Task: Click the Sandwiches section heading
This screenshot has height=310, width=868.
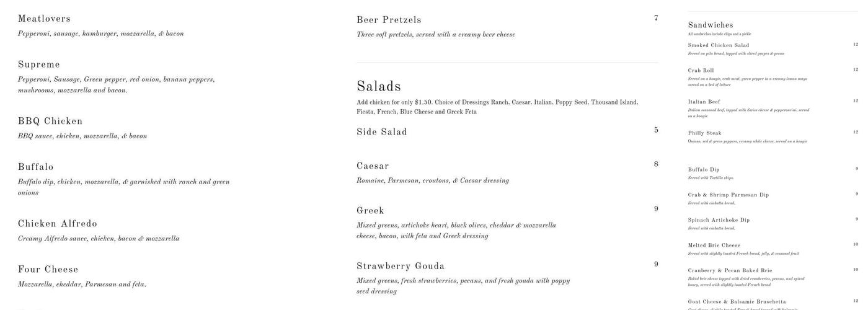Action: (x=711, y=25)
